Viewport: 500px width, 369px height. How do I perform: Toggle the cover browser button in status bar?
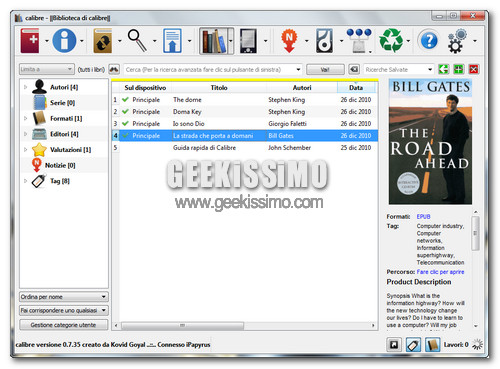coord(394,344)
